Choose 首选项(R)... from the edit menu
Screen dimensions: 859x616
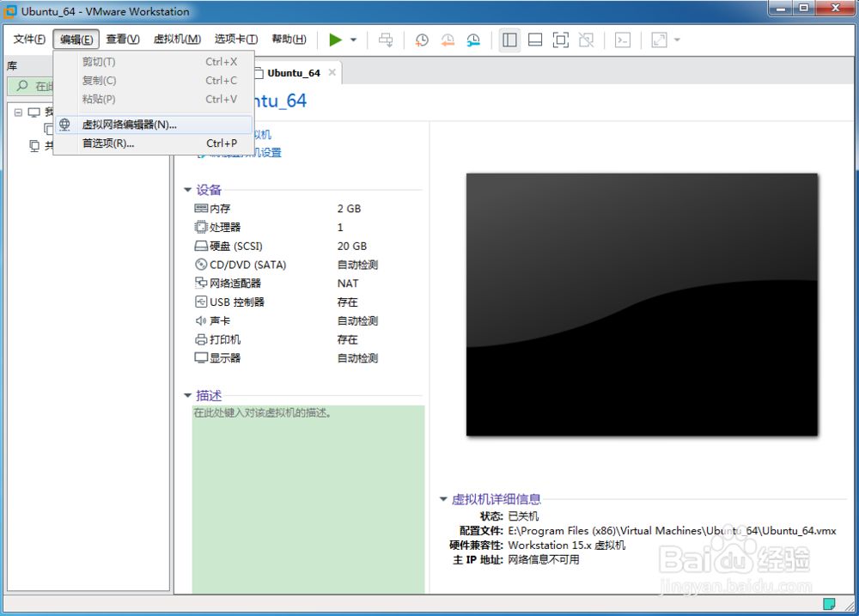154,143
